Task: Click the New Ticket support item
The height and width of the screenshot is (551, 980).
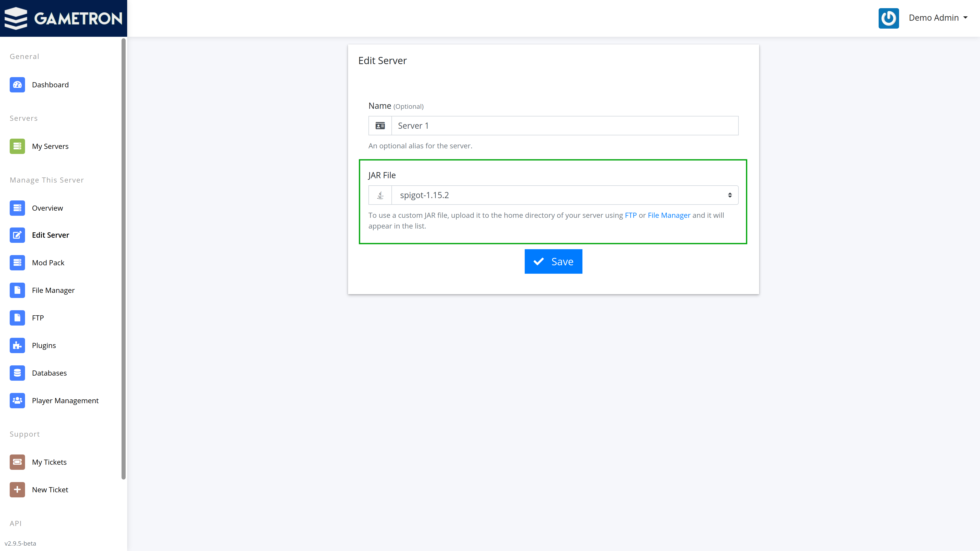Action: pyautogui.click(x=50, y=490)
